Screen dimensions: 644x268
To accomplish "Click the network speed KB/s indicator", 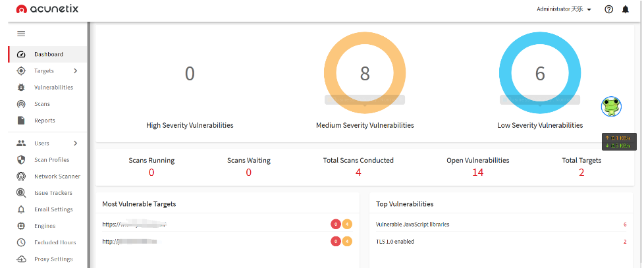I will (x=619, y=142).
